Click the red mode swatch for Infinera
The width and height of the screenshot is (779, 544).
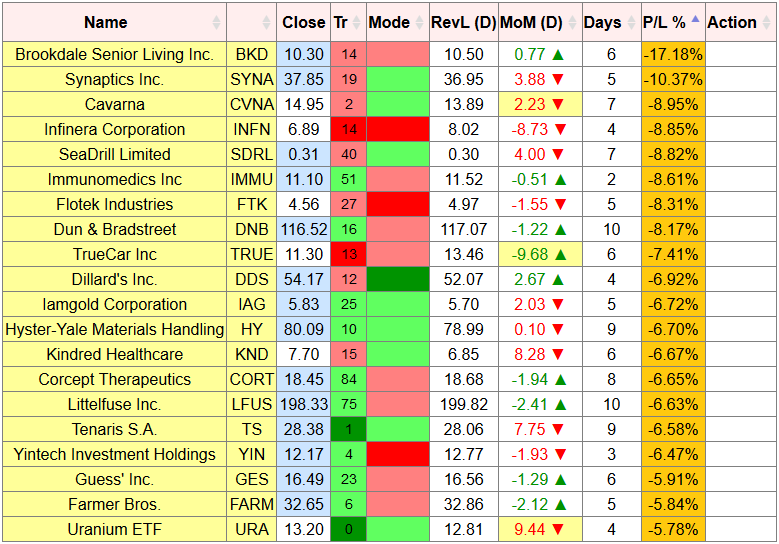[x=398, y=129]
